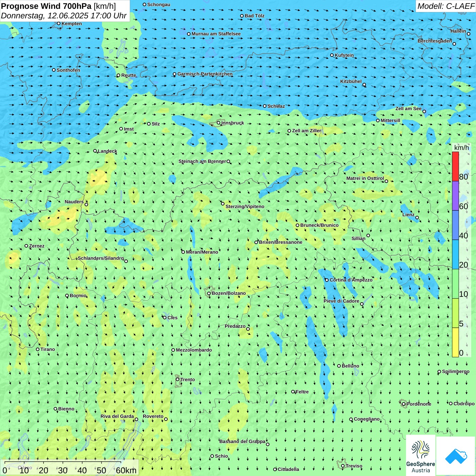
Task: Click the 'Spilimbergo' label
Action: click(x=456, y=371)
